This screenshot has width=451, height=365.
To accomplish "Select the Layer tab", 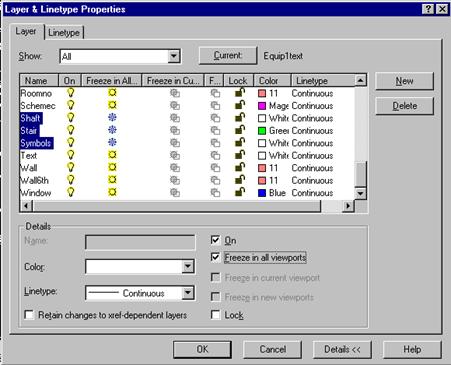I will click(x=26, y=31).
